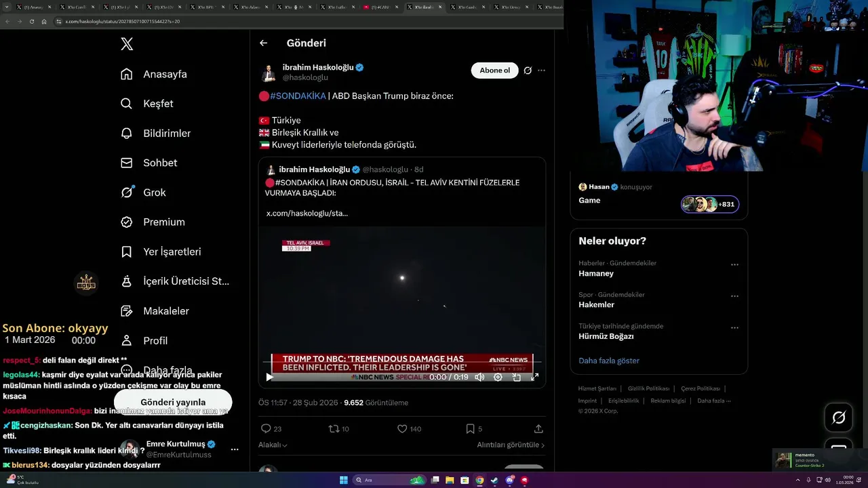Open the #SONDAKİKA hashtag link
The image size is (868, 488).
(x=298, y=96)
